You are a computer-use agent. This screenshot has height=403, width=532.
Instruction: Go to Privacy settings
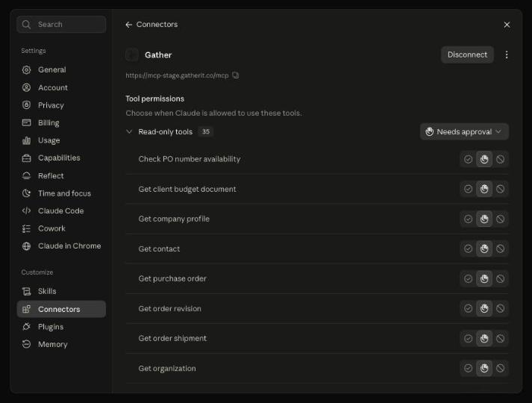[x=61, y=105]
